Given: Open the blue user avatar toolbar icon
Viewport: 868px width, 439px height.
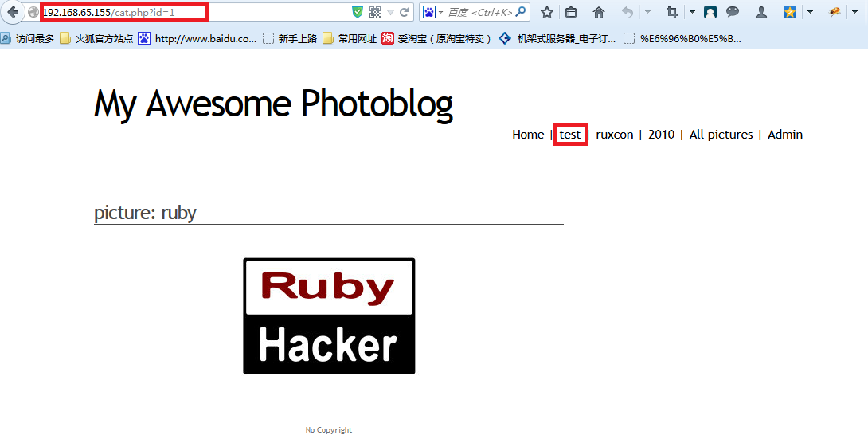Looking at the screenshot, I should click(x=710, y=12).
